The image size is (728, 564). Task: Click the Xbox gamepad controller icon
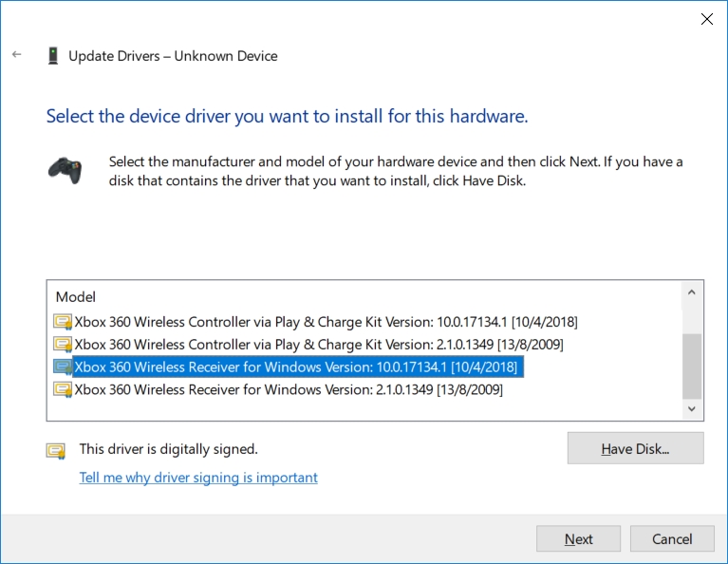coord(65,171)
